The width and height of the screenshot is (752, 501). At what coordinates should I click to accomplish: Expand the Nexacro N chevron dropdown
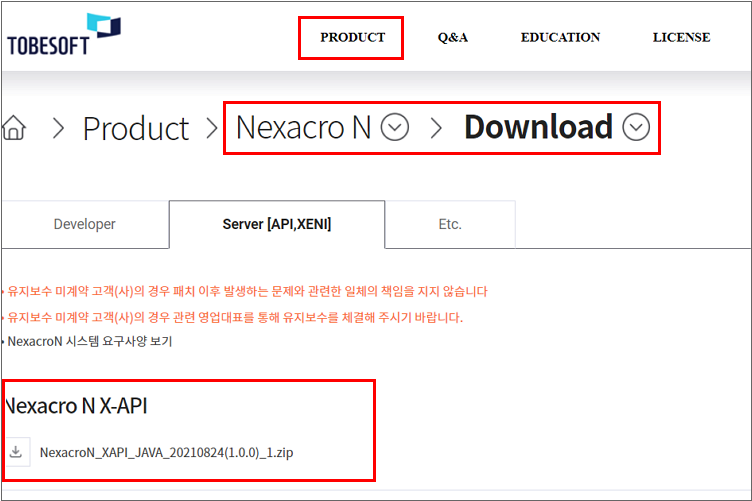(x=396, y=128)
